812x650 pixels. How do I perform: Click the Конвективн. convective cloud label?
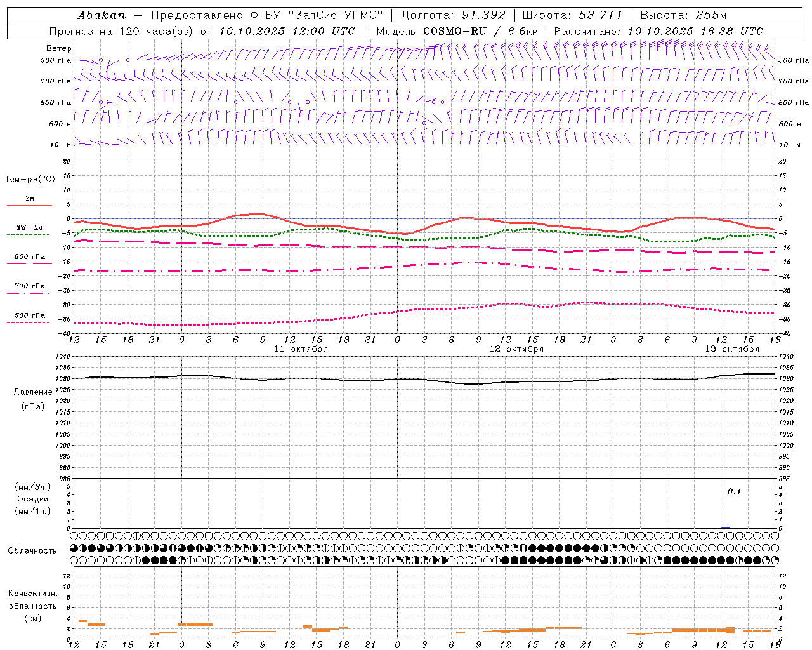pos(32,594)
